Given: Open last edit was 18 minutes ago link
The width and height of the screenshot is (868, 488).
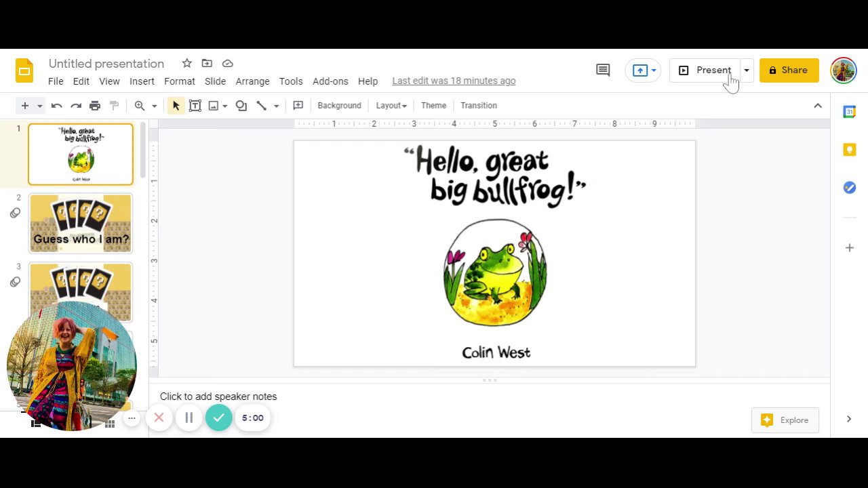Looking at the screenshot, I should coord(454,81).
